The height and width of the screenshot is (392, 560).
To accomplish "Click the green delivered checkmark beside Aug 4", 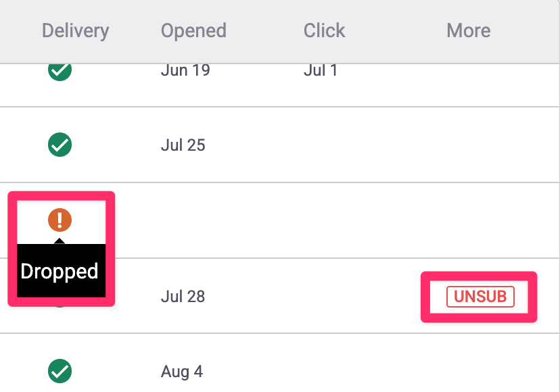I will tap(60, 371).
